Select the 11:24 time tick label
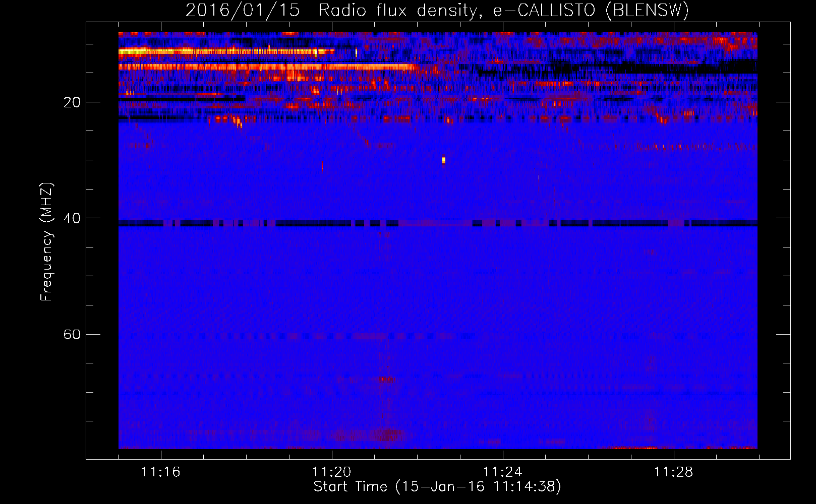Screen dimensions: 816x504 point(502,472)
